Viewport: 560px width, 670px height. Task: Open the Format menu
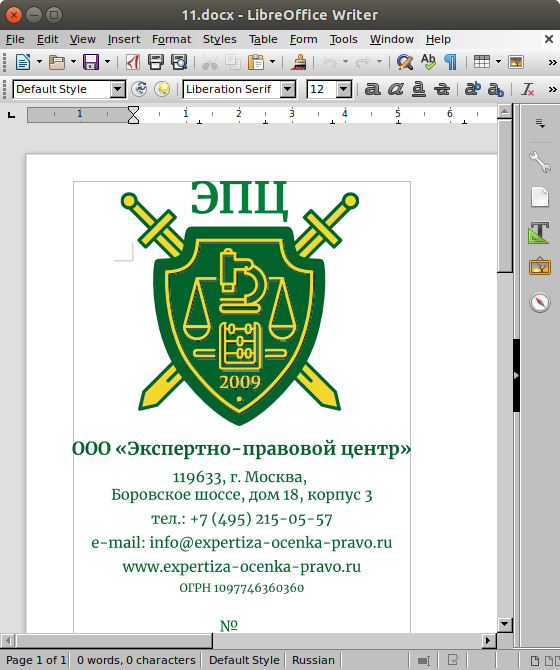click(x=171, y=39)
